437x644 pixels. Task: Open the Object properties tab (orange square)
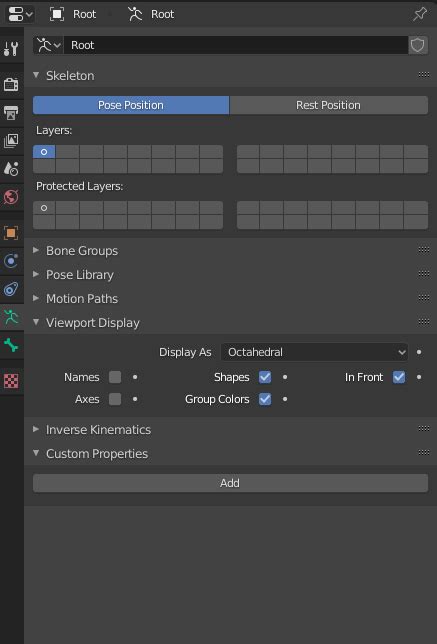tap(11, 233)
